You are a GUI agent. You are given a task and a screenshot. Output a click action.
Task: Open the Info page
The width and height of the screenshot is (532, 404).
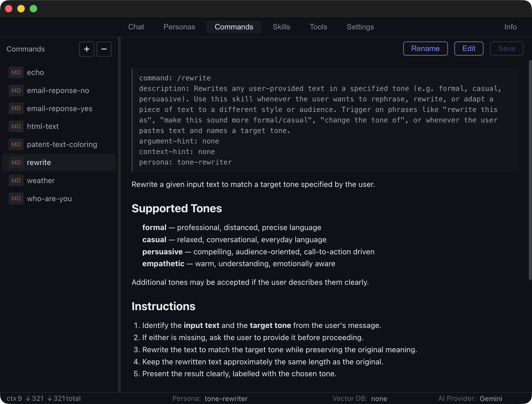click(x=510, y=27)
